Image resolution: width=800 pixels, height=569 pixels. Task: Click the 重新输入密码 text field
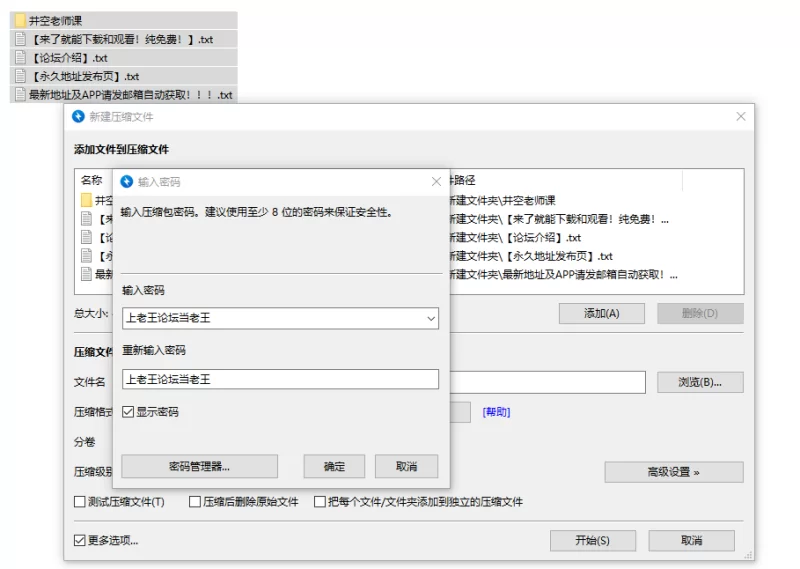coord(280,379)
